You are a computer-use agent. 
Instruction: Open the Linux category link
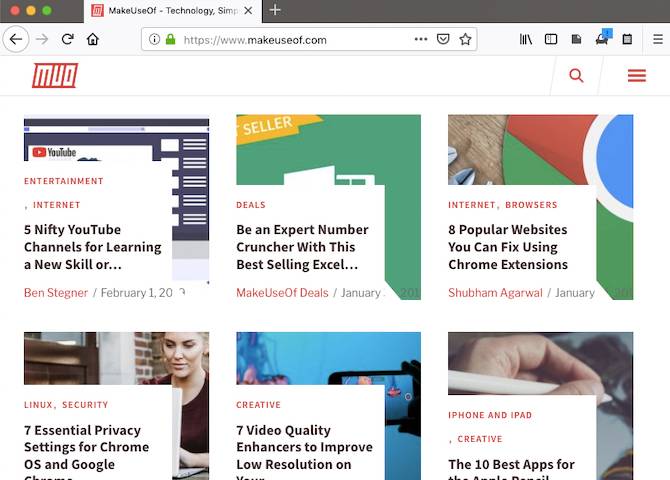tap(38, 405)
